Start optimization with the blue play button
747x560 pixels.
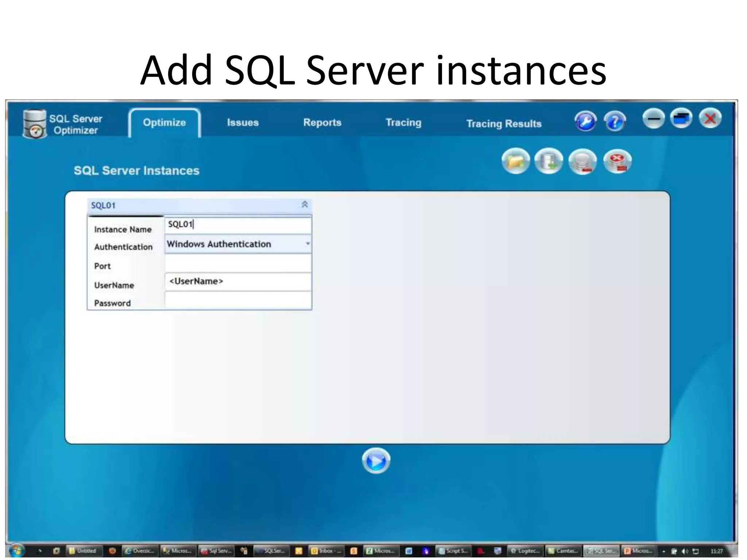[x=376, y=461]
